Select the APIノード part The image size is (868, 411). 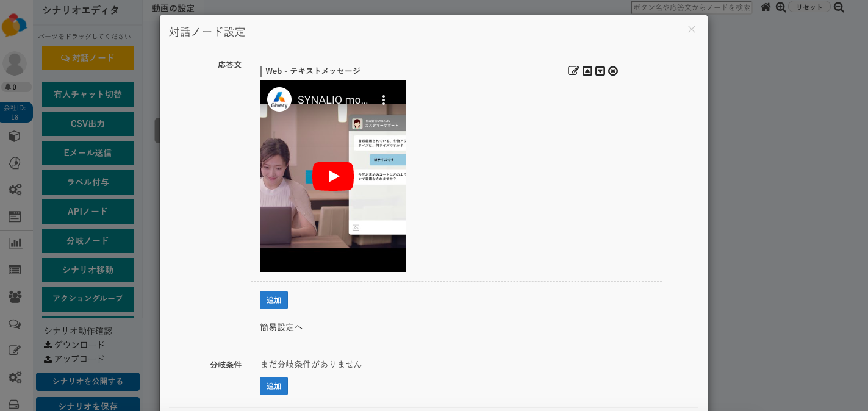click(88, 212)
